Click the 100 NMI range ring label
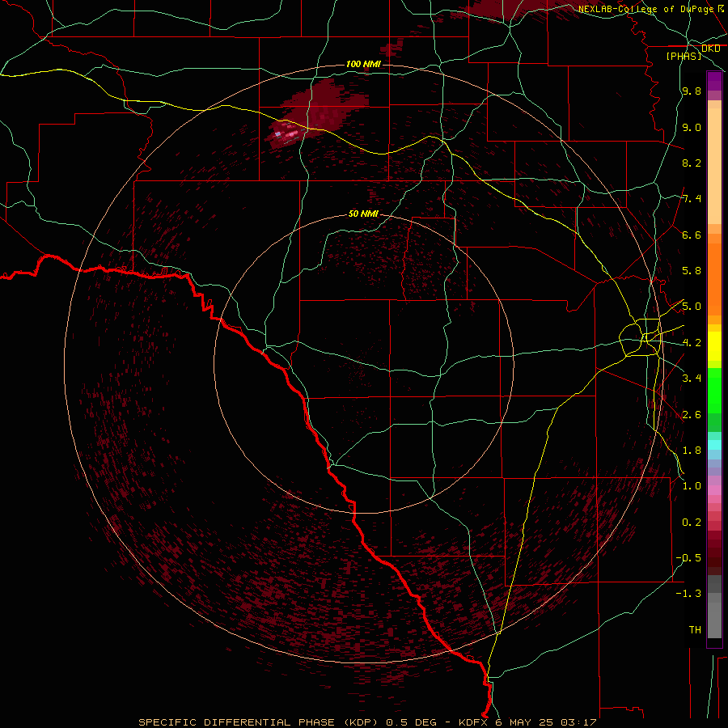 click(x=363, y=64)
